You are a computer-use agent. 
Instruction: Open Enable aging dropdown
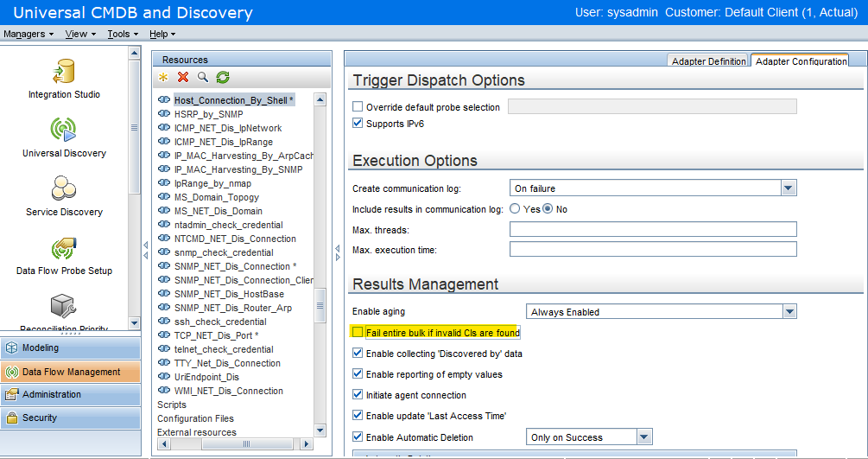pyautogui.click(x=789, y=311)
